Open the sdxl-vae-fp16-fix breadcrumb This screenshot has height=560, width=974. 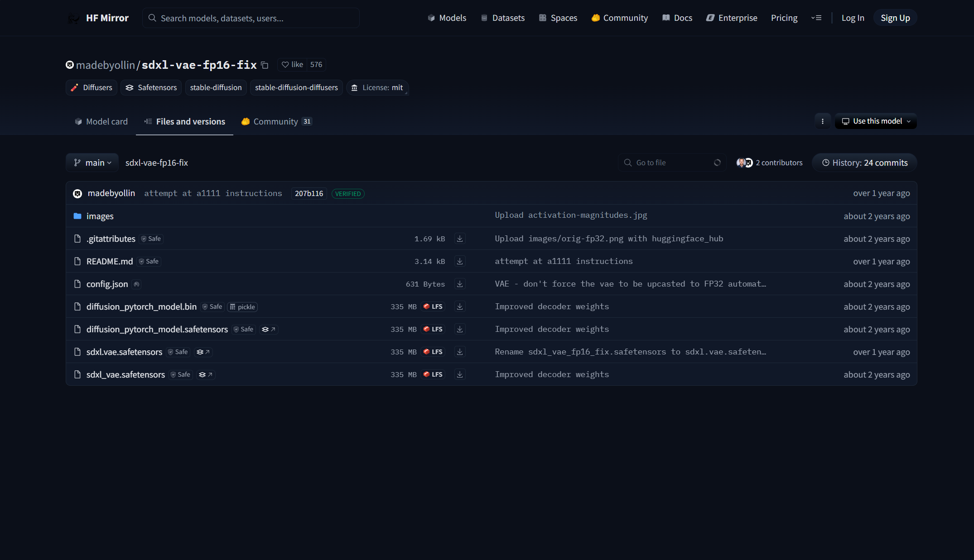pos(157,163)
